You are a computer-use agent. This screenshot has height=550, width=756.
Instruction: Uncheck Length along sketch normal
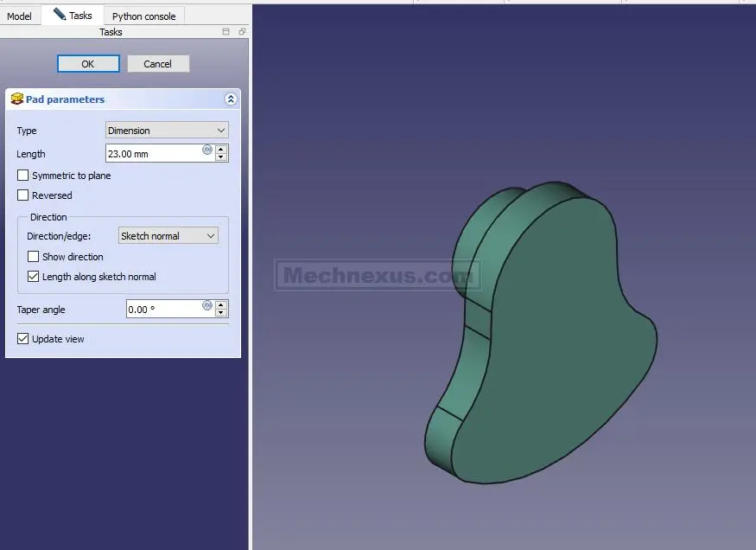pyautogui.click(x=34, y=277)
